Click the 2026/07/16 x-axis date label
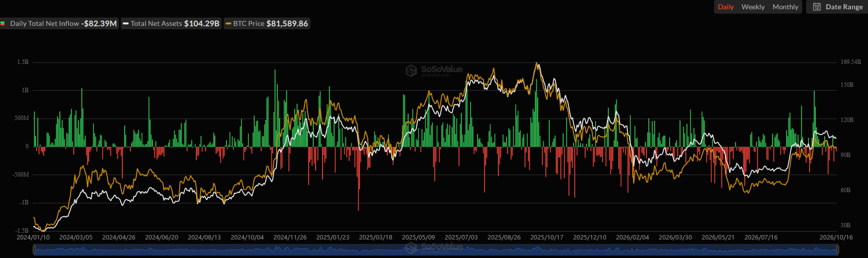Image resolution: width=868 pixels, height=258 pixels. click(x=761, y=238)
